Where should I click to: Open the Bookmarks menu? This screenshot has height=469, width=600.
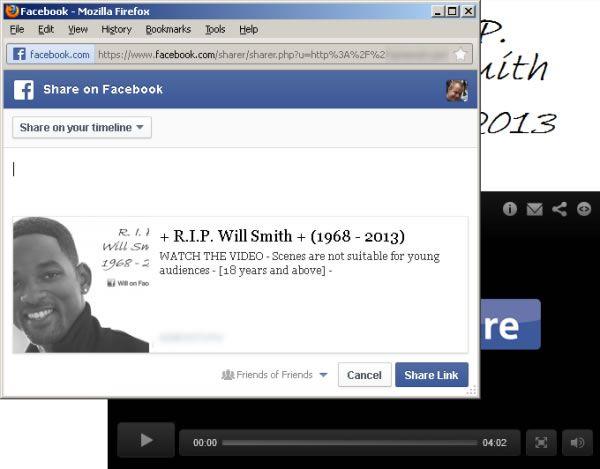(168, 30)
